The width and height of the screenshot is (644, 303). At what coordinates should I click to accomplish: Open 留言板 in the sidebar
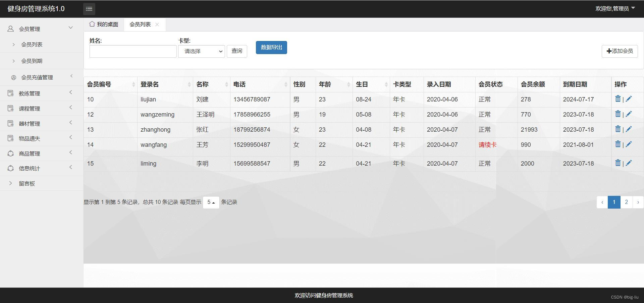pos(27,183)
